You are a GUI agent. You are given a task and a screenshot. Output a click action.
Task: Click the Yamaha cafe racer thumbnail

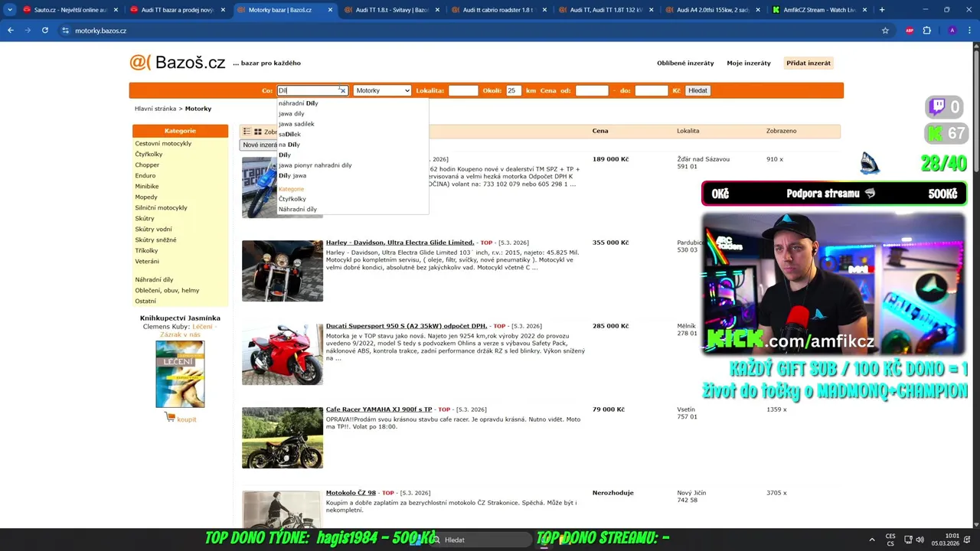283,437
